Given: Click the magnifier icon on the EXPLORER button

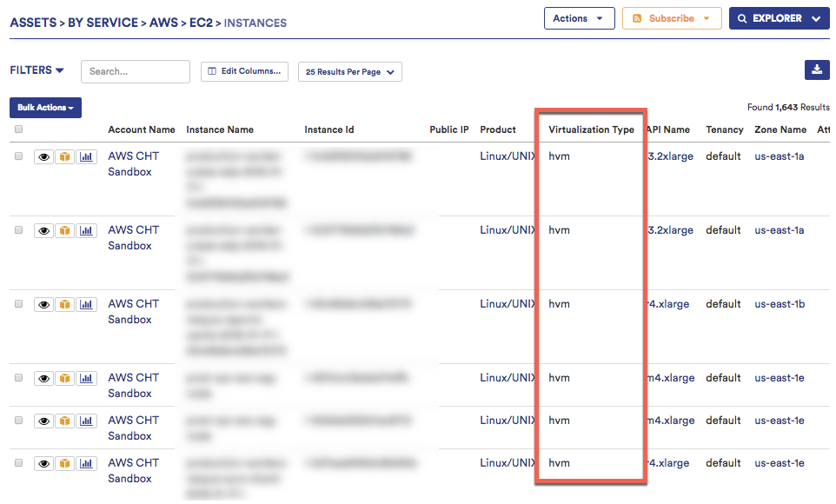Looking at the screenshot, I should (741, 17).
